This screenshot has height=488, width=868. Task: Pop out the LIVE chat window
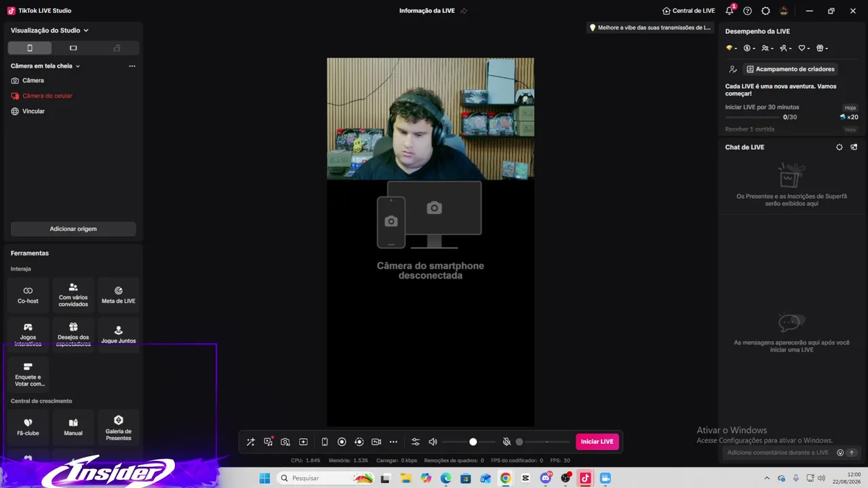854,147
